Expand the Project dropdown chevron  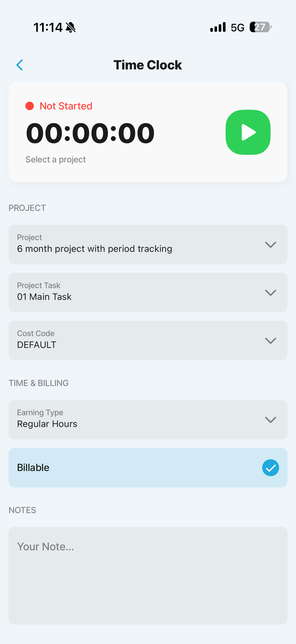(x=270, y=245)
